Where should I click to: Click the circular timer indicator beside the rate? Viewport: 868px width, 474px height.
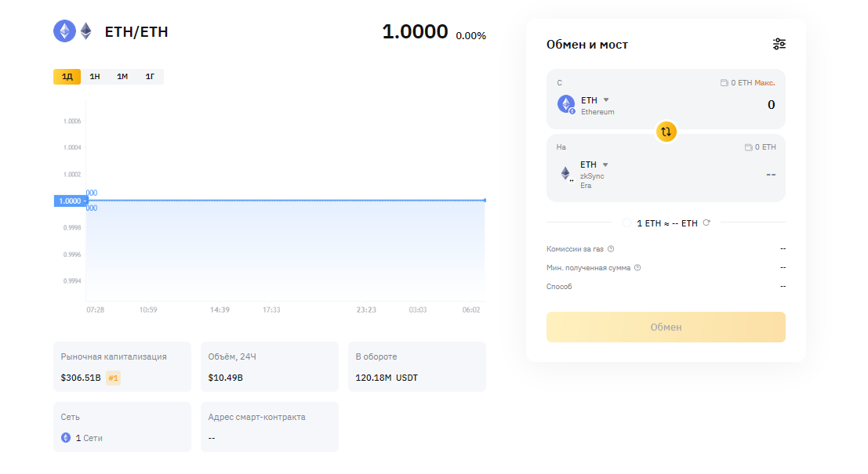tap(626, 223)
